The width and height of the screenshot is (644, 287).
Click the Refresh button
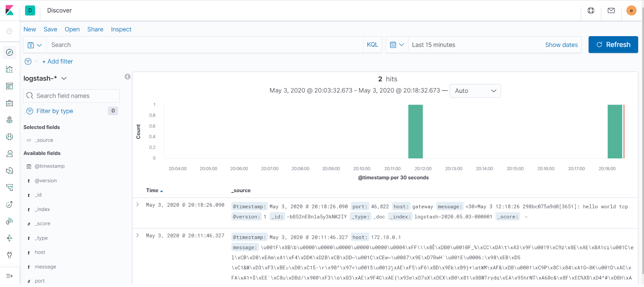click(613, 45)
